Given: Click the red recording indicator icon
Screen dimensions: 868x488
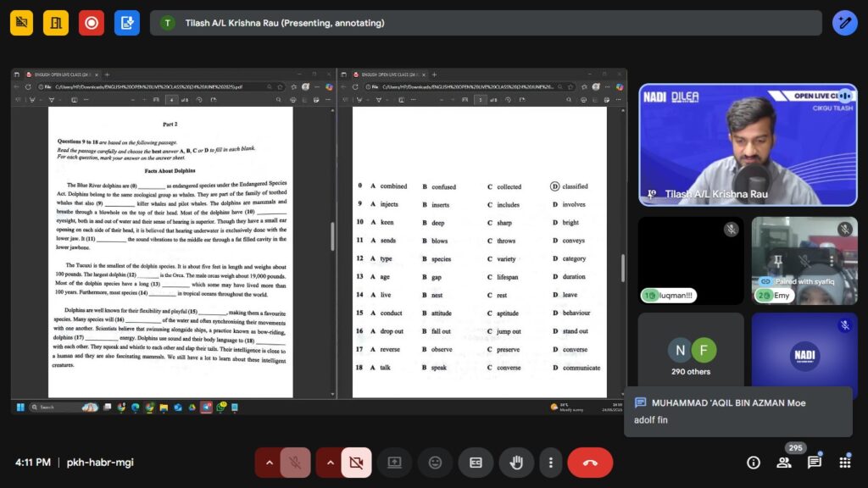Looking at the screenshot, I should point(92,23).
